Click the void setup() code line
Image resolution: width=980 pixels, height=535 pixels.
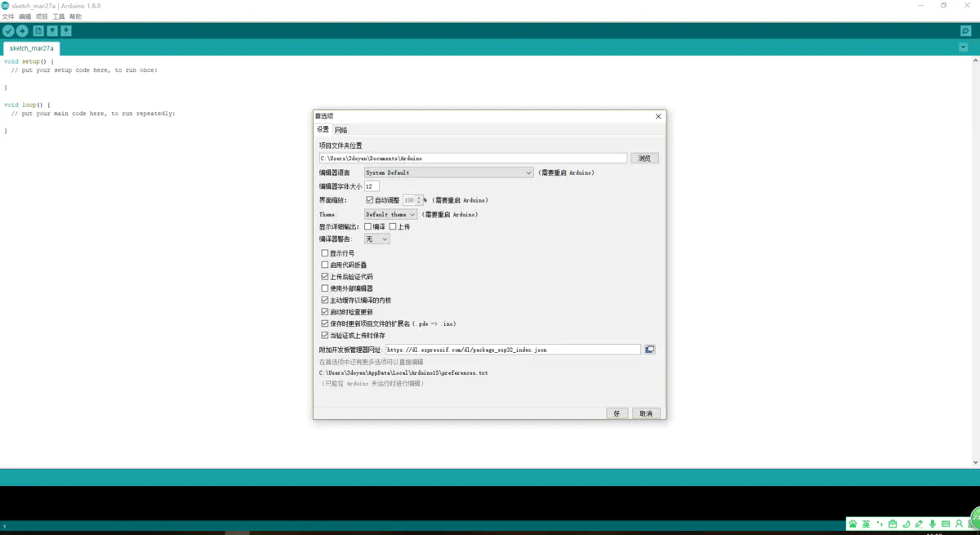[x=29, y=61]
